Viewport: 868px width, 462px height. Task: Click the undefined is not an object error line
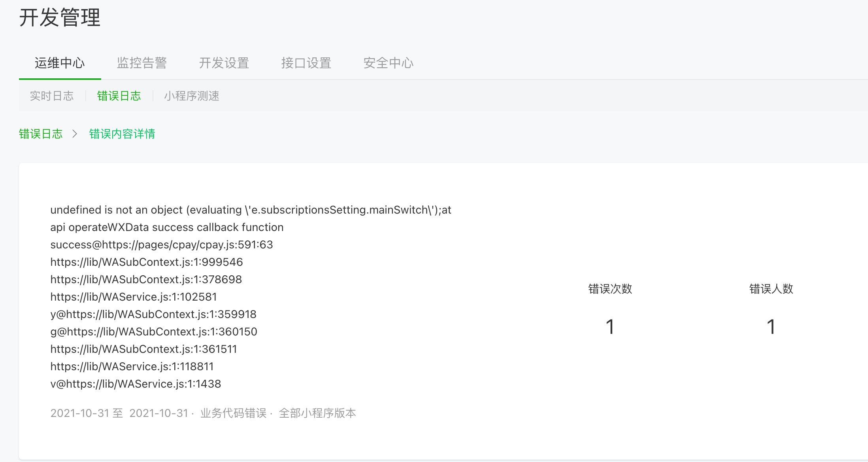coord(251,210)
